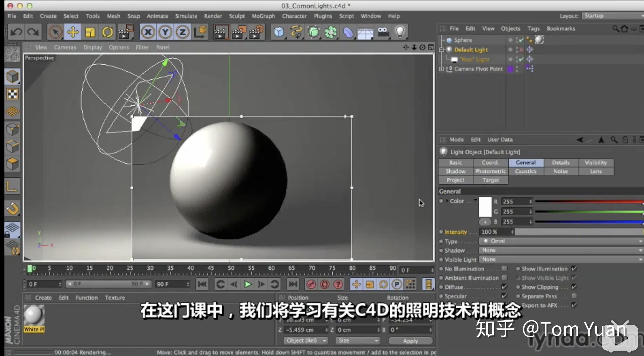Select Points mode icon
This screenshot has width=644, height=356.
coord(12,129)
